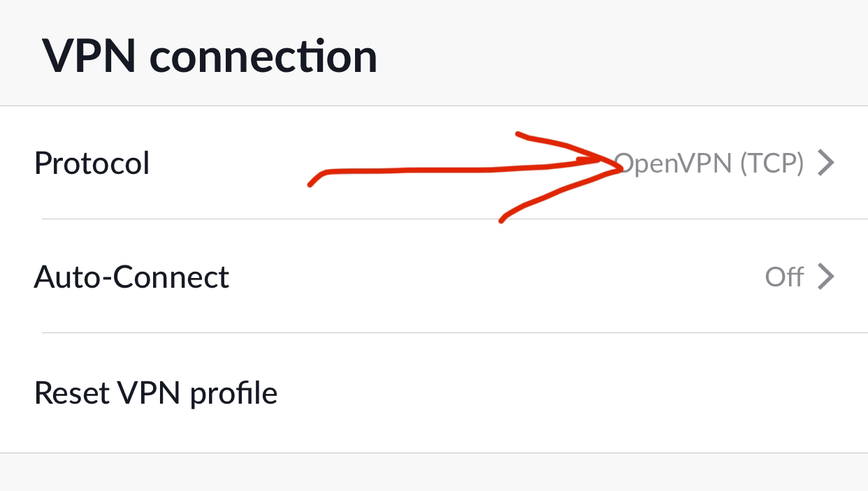Click the VPN connection page title
868x491 pixels.
tap(210, 56)
